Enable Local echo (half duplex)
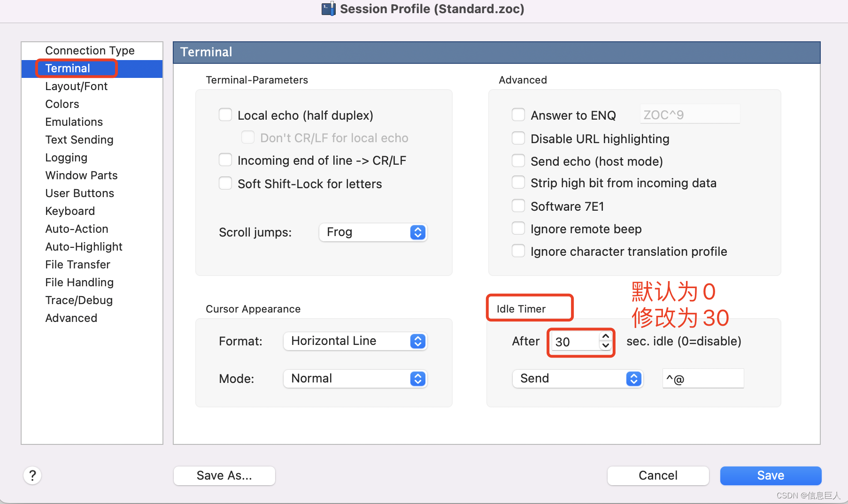The height and width of the screenshot is (504, 848). click(225, 115)
